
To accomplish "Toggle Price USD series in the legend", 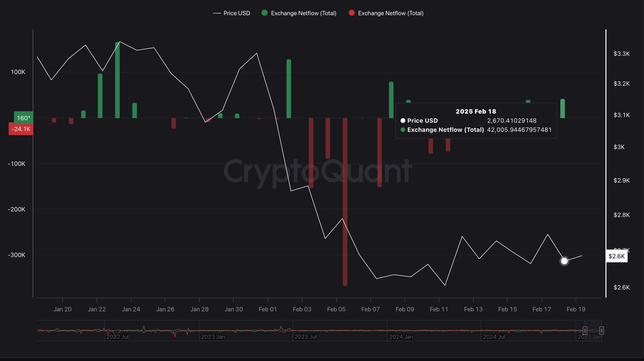I will point(237,13).
